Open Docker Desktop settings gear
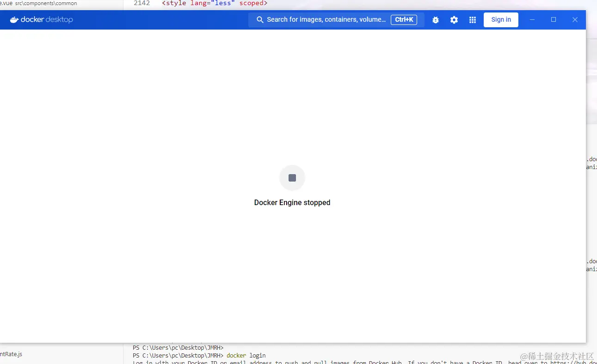This screenshot has width=597, height=364. point(454,20)
